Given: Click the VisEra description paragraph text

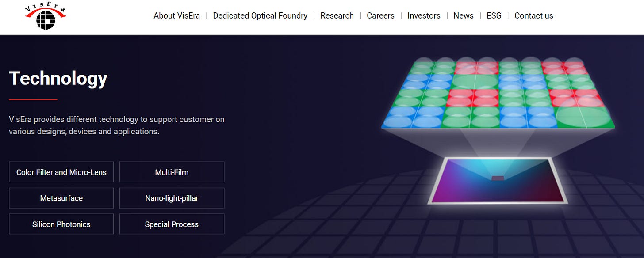Looking at the screenshot, I should coord(117,125).
